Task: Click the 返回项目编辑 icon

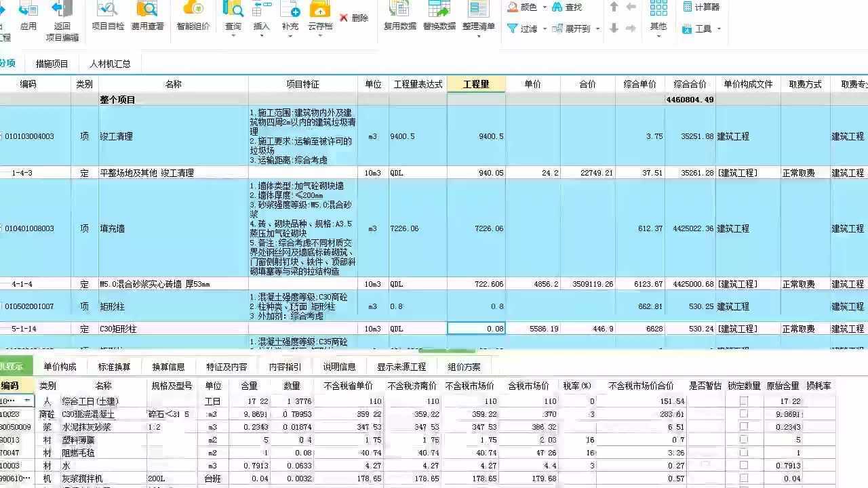Action: 62,9
